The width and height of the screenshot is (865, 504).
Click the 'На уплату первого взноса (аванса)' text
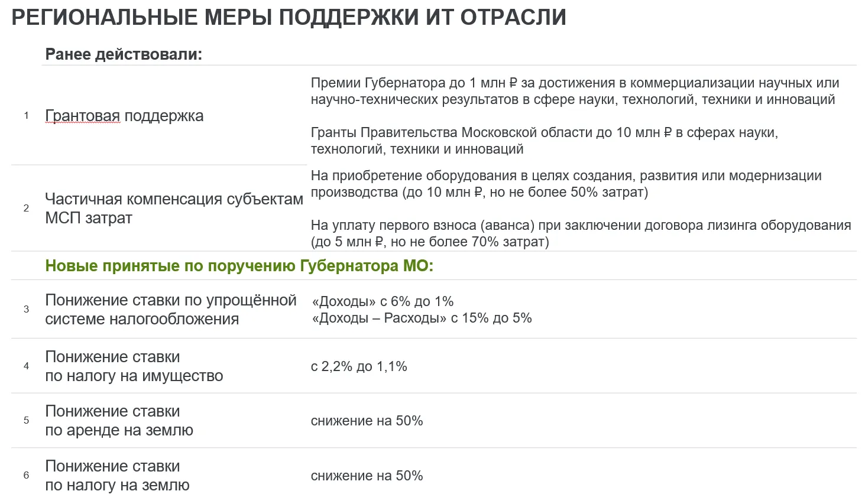[581, 233]
